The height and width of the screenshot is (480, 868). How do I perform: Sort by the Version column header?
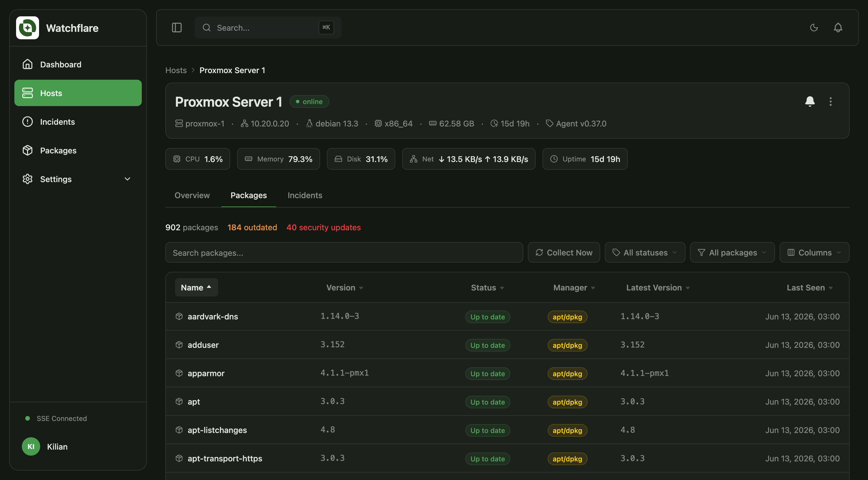pyautogui.click(x=345, y=288)
